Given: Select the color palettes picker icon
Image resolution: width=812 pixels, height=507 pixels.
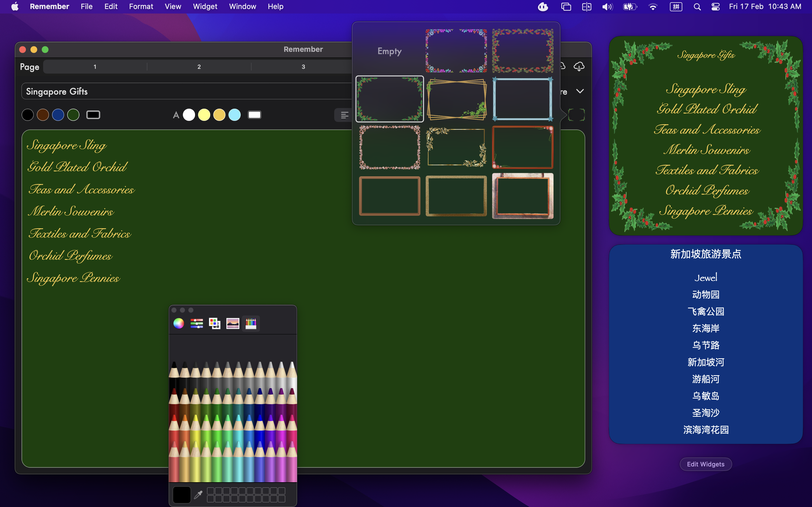Looking at the screenshot, I should click(x=214, y=323).
